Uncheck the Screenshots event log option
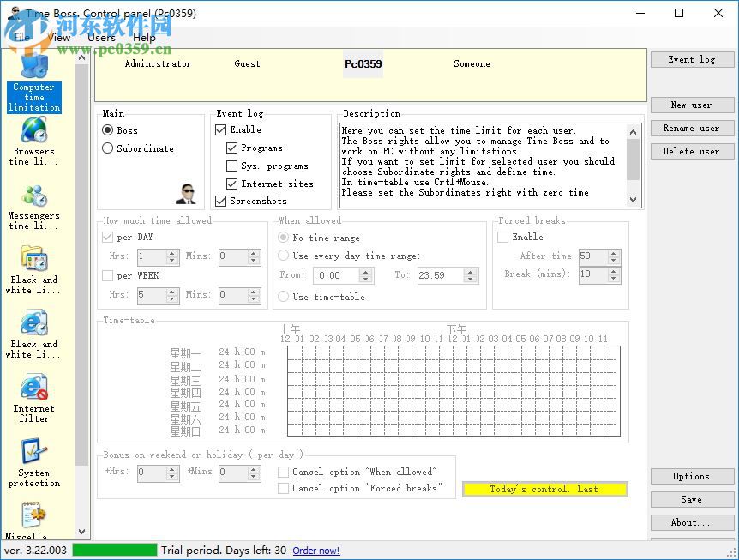Image resolution: width=739 pixels, height=560 pixels. (220, 201)
